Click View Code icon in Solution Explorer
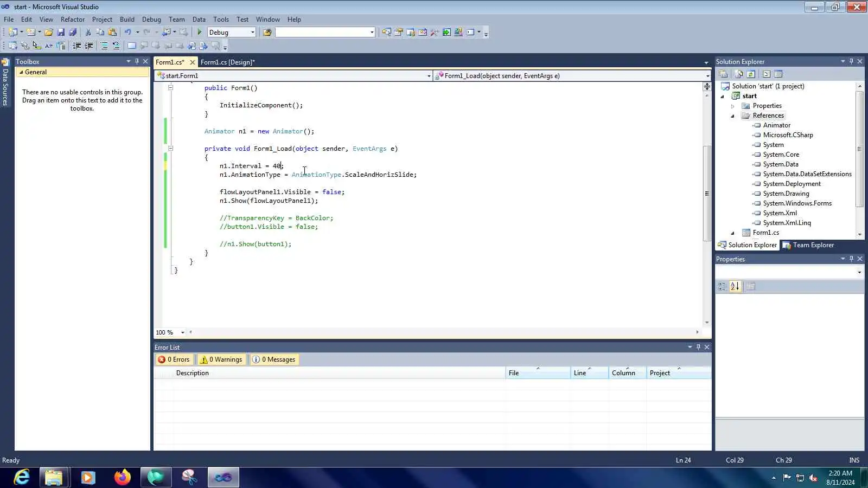Screen dimensions: 868x488 (767, 74)
